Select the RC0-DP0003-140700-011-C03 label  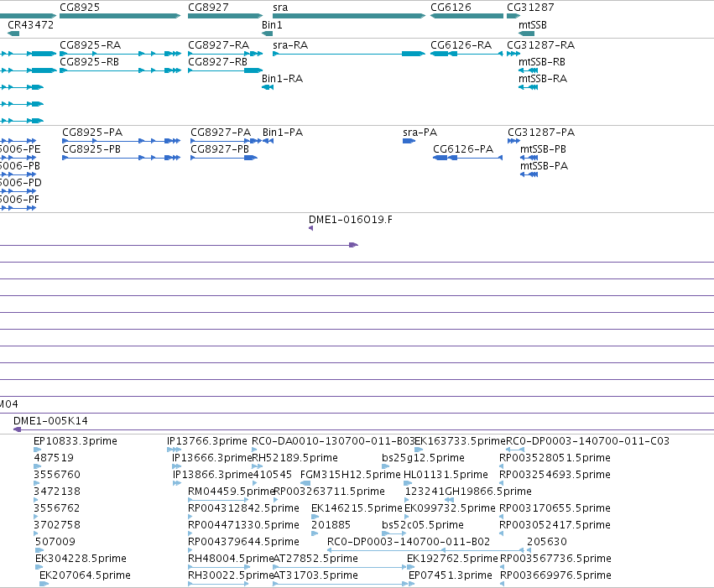click(x=588, y=441)
